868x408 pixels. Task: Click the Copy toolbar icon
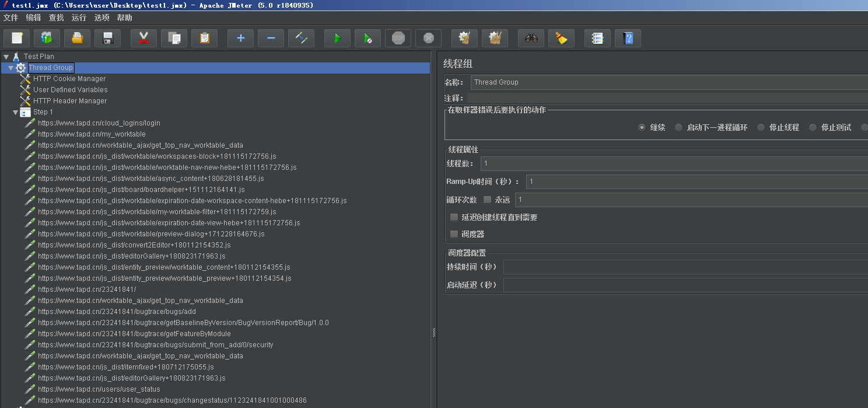174,39
